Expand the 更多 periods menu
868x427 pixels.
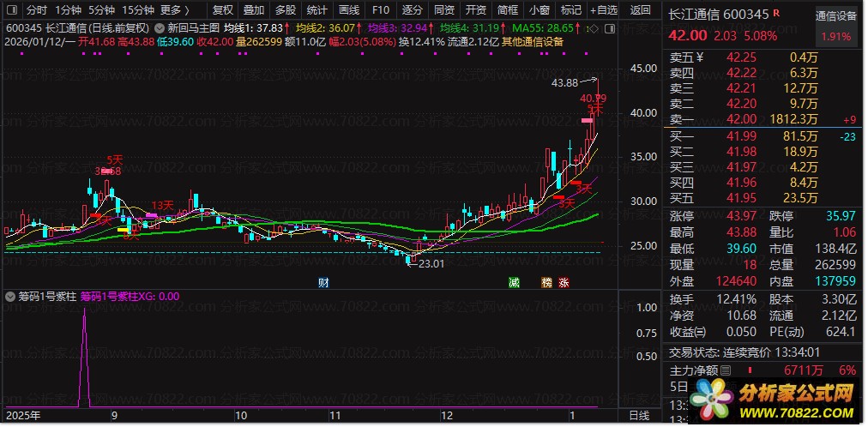click(x=175, y=10)
